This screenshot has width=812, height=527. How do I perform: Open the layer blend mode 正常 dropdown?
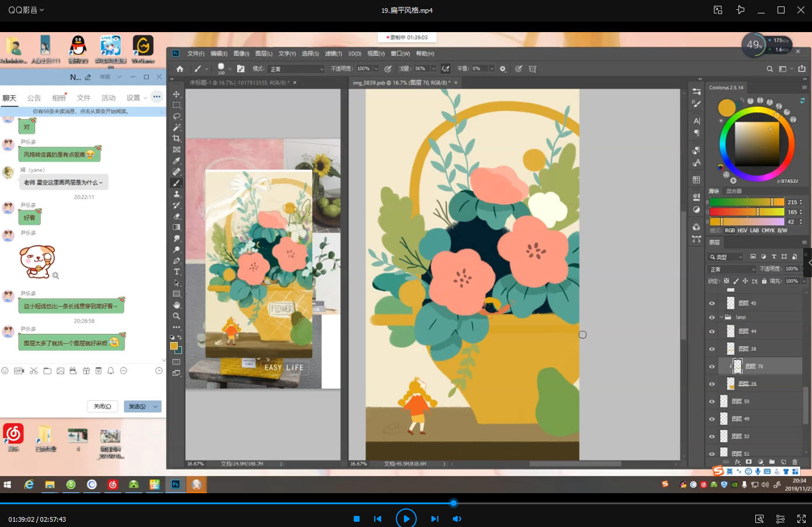tap(732, 269)
